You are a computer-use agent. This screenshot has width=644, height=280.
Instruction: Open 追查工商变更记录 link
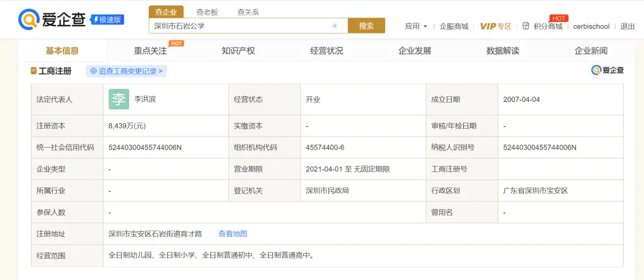click(x=127, y=71)
